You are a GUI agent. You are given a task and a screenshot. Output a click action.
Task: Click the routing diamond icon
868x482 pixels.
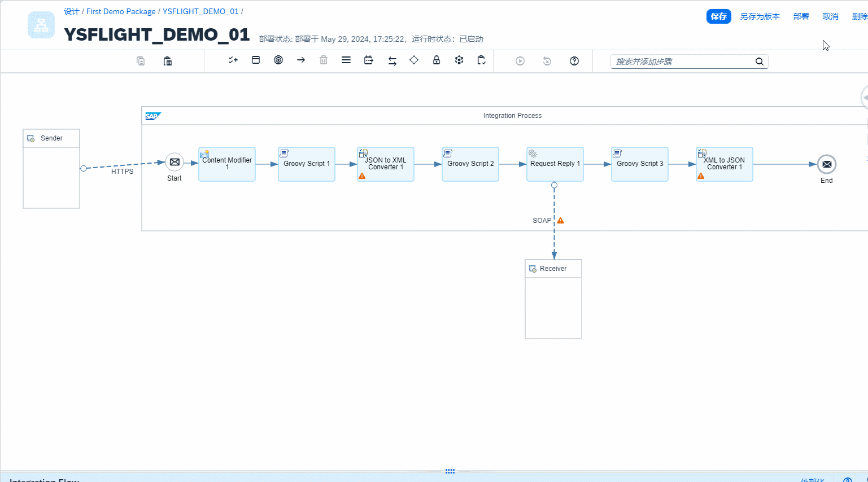click(414, 60)
